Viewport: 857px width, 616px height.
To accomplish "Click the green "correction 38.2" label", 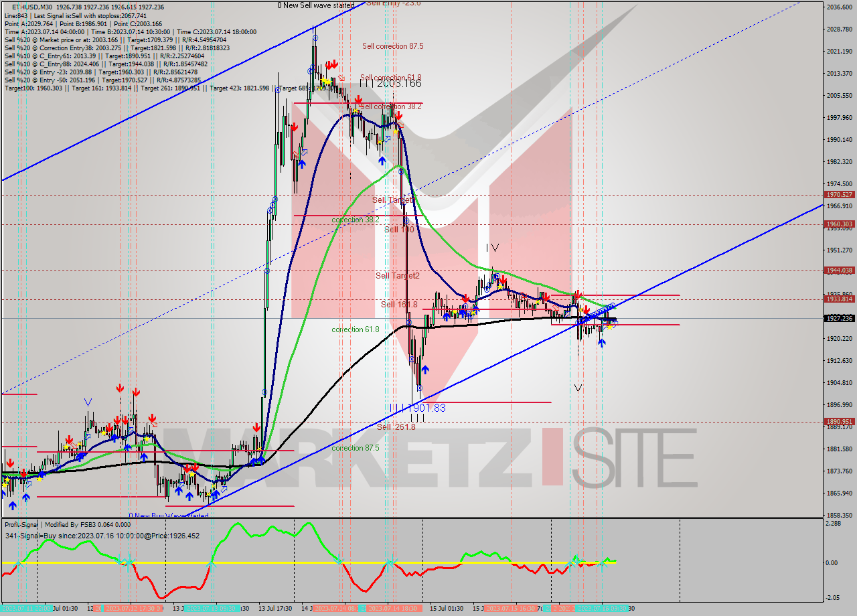I will pos(356,220).
